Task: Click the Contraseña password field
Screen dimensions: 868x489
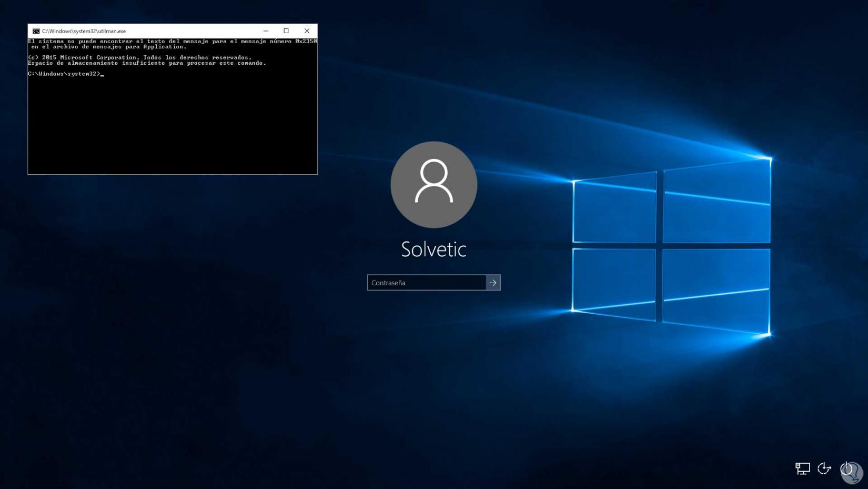Action: point(427,283)
